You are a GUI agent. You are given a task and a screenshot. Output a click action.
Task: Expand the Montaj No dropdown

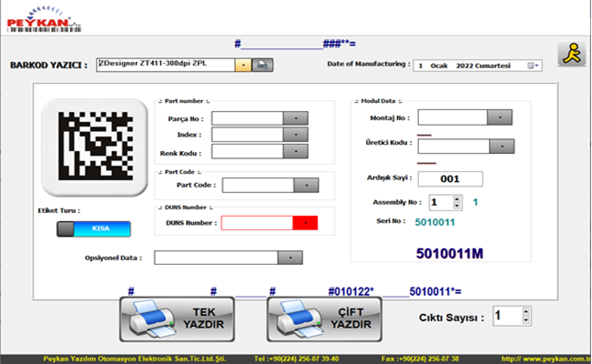pyautogui.click(x=499, y=117)
